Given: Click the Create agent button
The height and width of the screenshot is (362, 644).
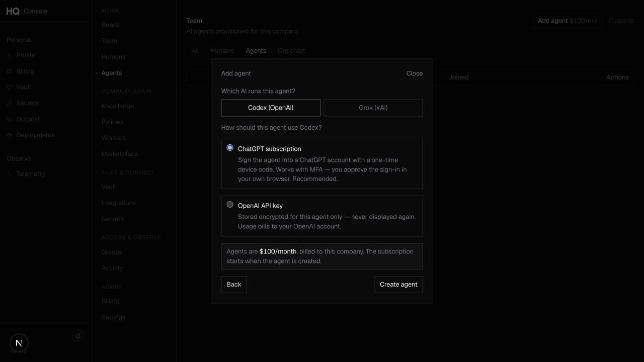Looking at the screenshot, I should (398, 285).
